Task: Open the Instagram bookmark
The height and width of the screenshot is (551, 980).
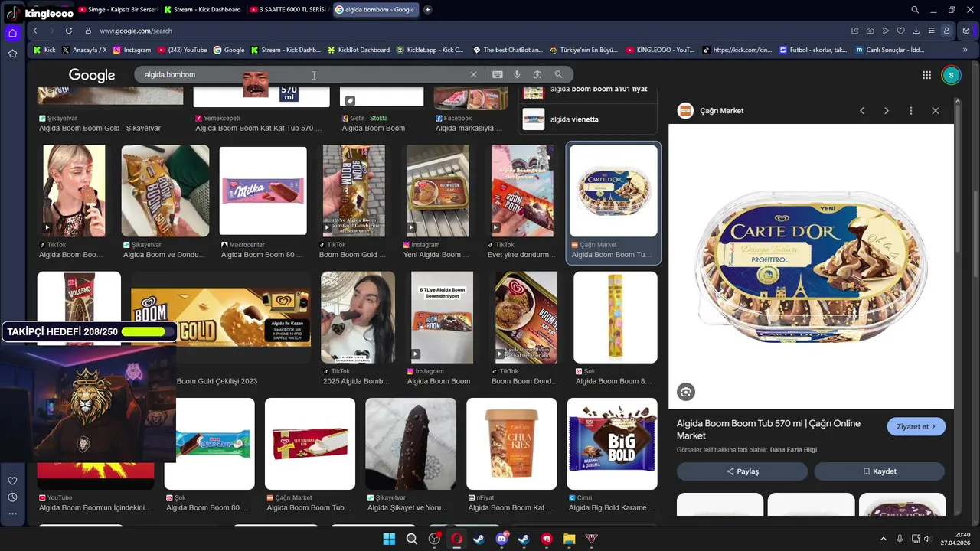Action: [x=132, y=50]
